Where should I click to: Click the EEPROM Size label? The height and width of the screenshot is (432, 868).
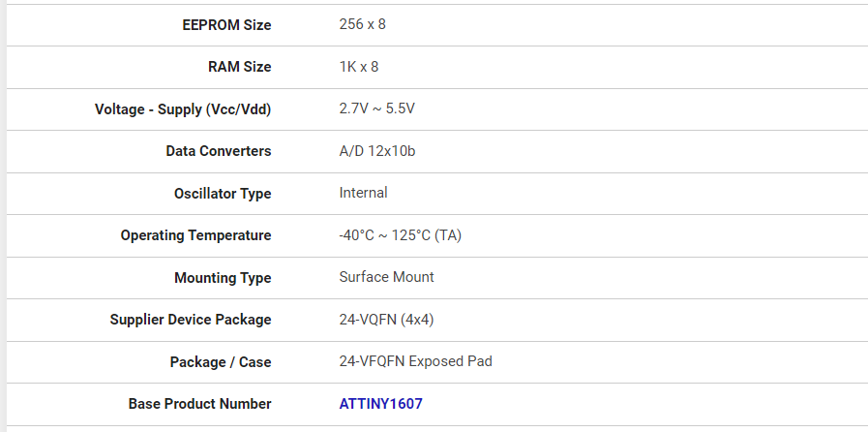tap(226, 25)
